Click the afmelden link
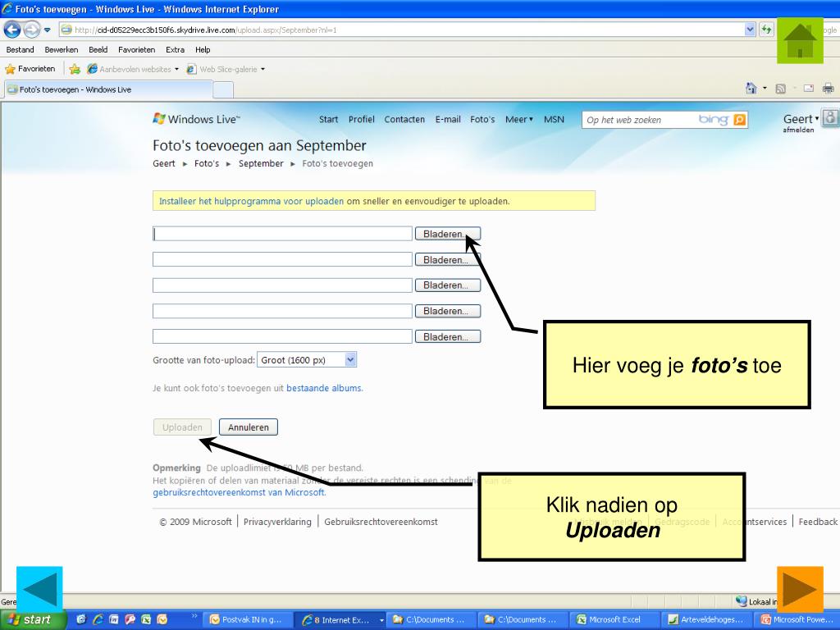Viewport: 840px width, 630px height. (x=798, y=130)
